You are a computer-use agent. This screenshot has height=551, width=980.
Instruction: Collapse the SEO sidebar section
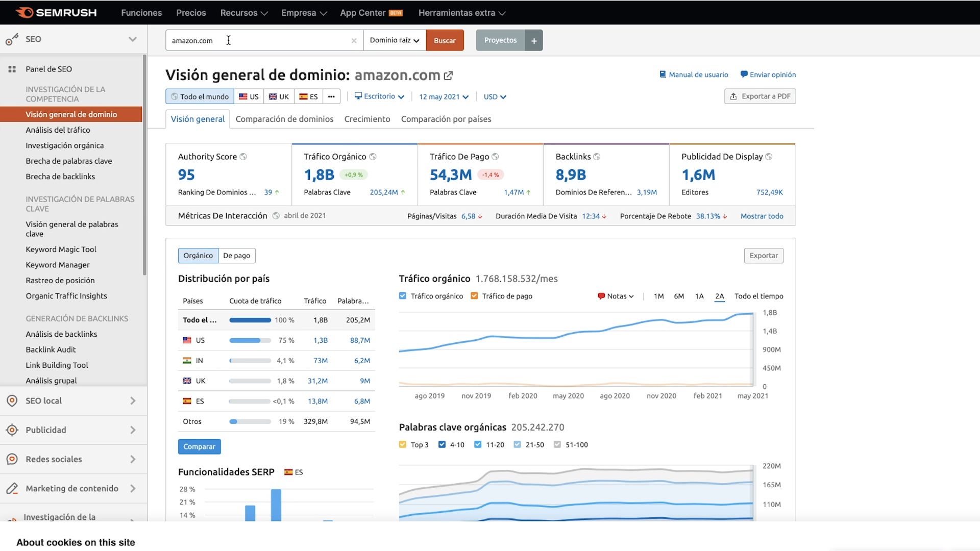[133, 39]
